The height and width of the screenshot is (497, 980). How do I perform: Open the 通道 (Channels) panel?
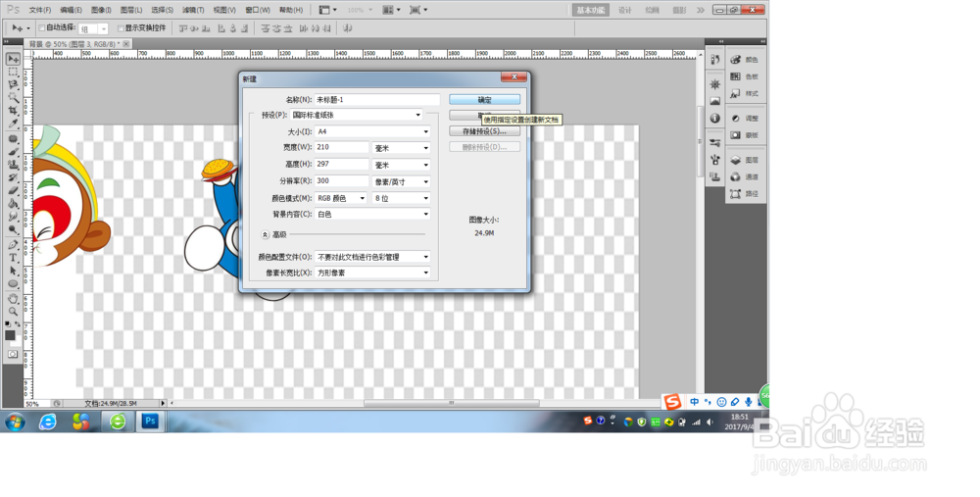pyautogui.click(x=745, y=176)
